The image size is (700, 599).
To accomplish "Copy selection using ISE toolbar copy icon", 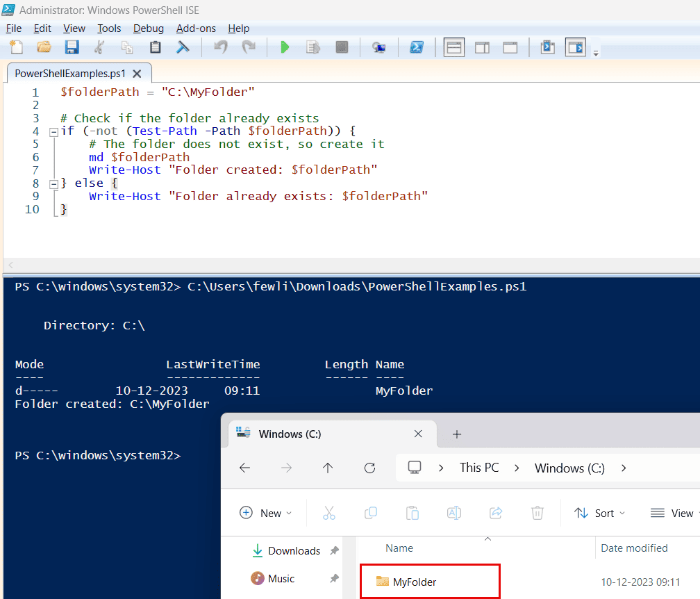I will click(127, 47).
